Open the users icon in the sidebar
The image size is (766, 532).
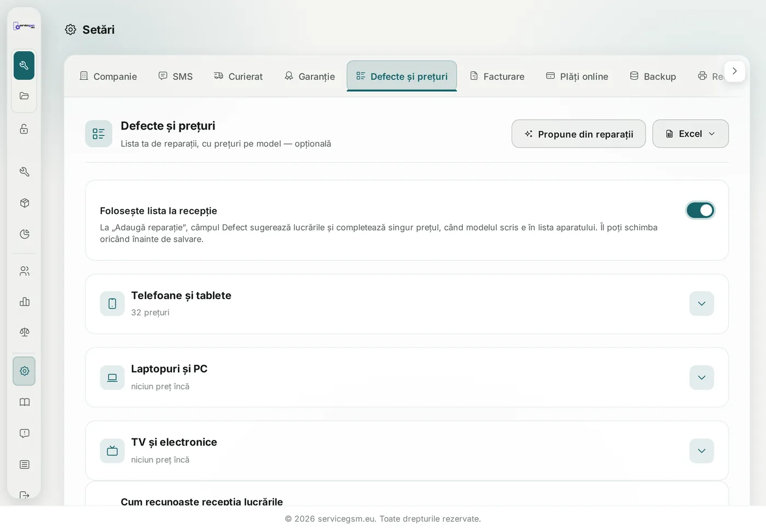(24, 271)
